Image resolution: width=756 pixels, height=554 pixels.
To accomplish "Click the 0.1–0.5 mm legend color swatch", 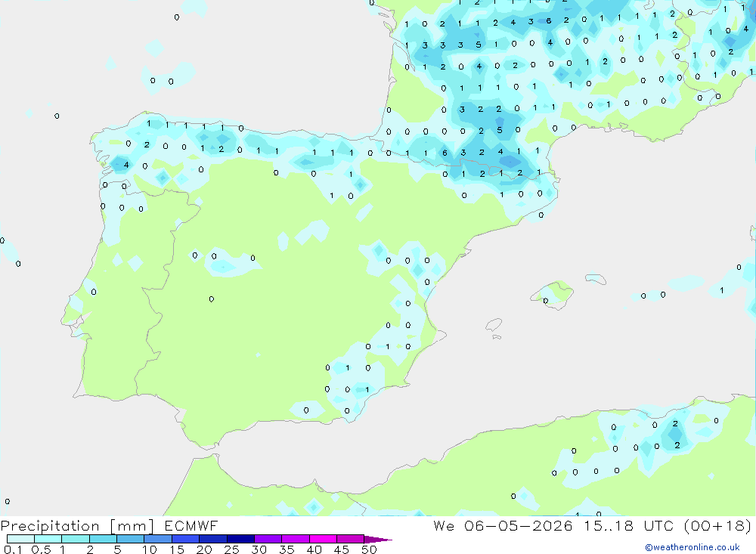I will 20,539.
